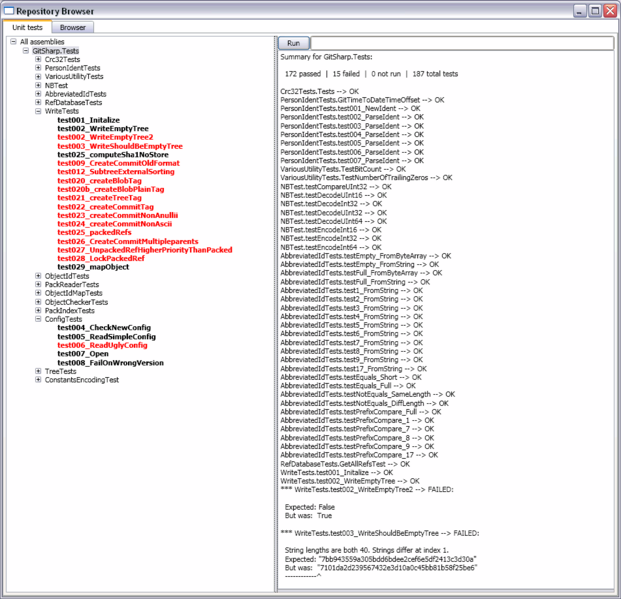Collapse the GitSharp.Tests node
Viewport: 621px width, 599px height.
(x=26, y=50)
